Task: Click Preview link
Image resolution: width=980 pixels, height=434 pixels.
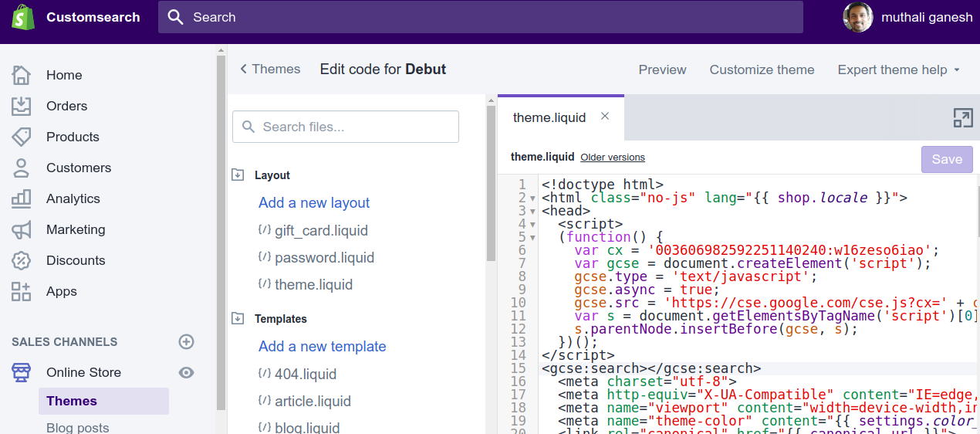Action: coord(662,70)
